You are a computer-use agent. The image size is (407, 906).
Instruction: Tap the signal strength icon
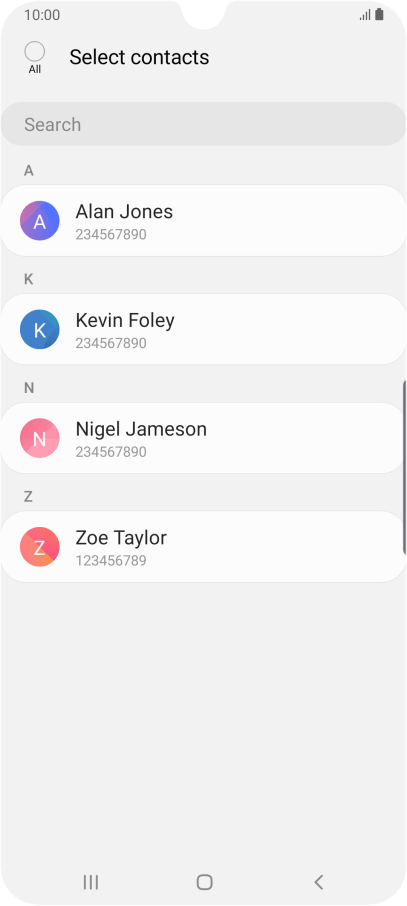point(365,15)
